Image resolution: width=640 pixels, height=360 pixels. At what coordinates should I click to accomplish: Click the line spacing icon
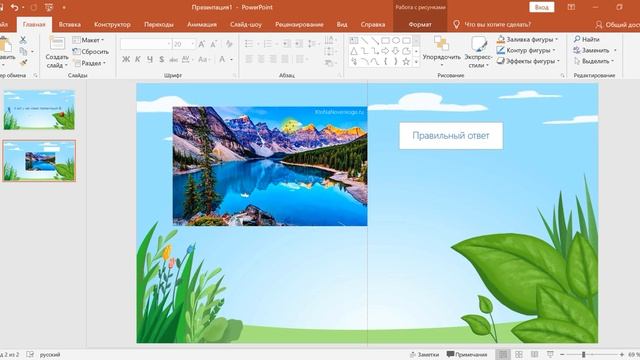pyautogui.click(x=312, y=44)
